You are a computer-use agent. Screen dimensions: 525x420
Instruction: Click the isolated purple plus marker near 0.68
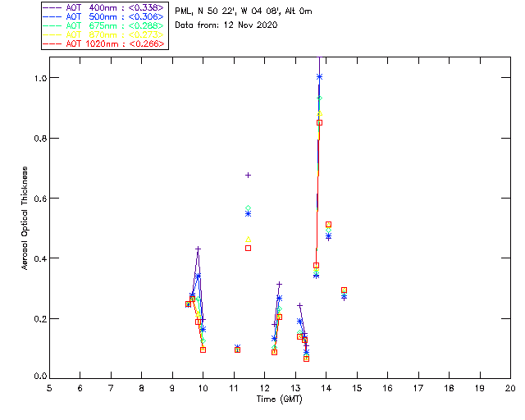[x=248, y=176]
